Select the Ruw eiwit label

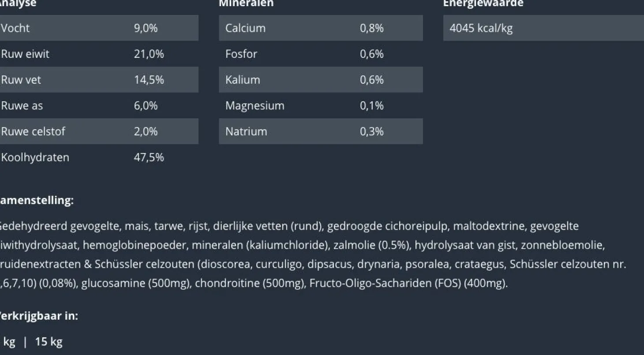[x=25, y=54]
